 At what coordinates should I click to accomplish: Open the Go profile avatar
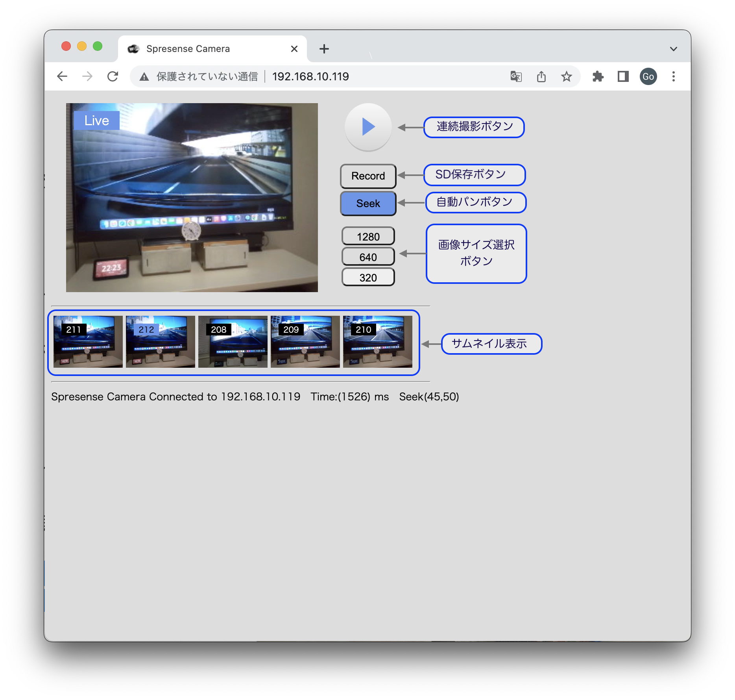[x=648, y=76]
